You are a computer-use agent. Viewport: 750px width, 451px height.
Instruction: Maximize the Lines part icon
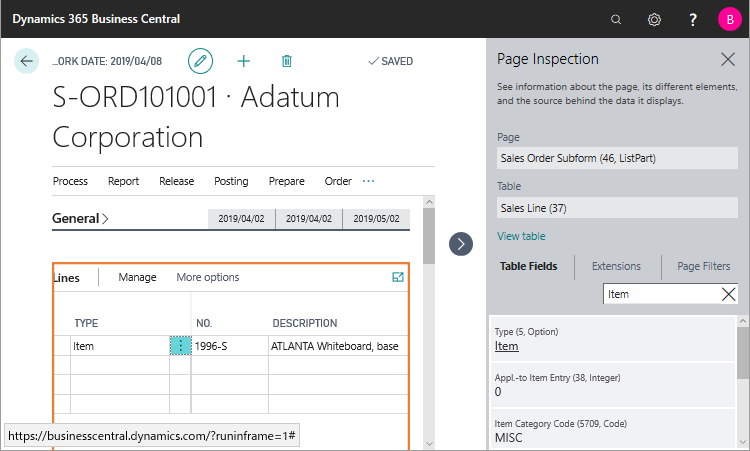397,277
